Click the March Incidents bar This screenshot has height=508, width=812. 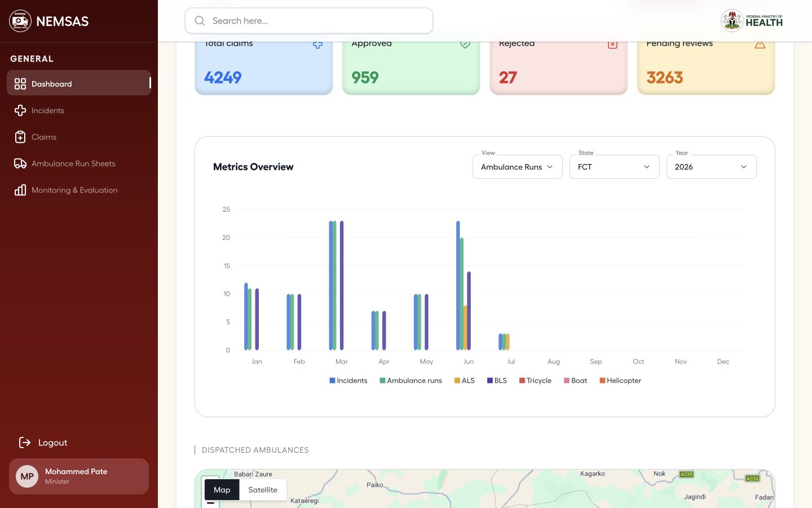pyautogui.click(x=331, y=286)
